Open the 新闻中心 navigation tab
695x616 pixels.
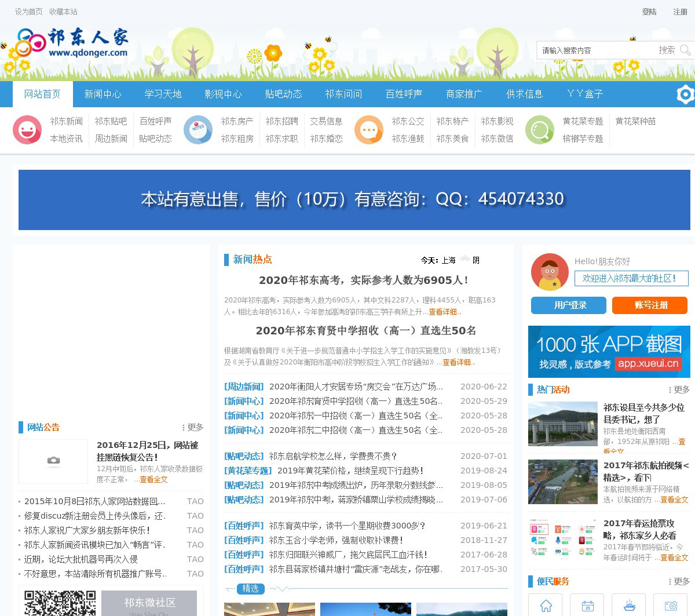(x=103, y=94)
